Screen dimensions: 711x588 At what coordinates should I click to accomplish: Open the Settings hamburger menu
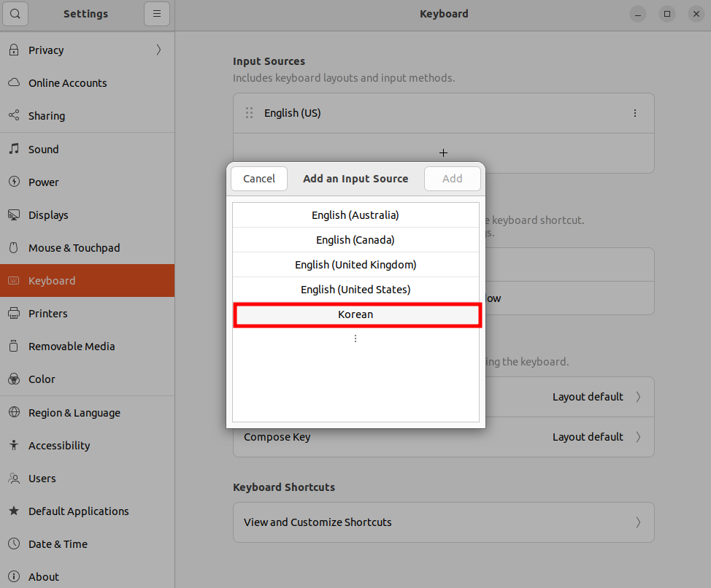157,14
